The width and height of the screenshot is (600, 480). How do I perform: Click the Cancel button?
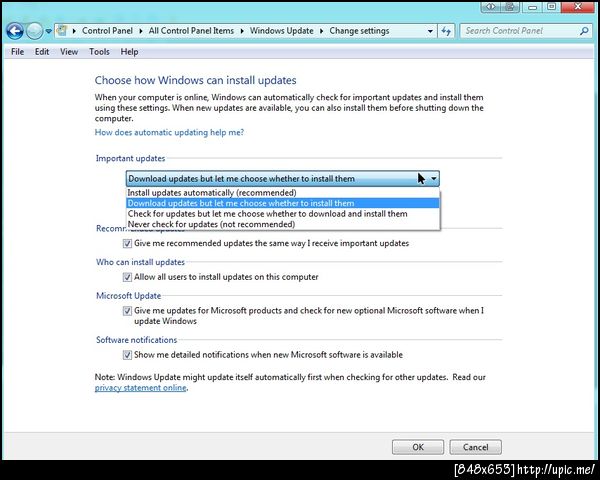476,447
